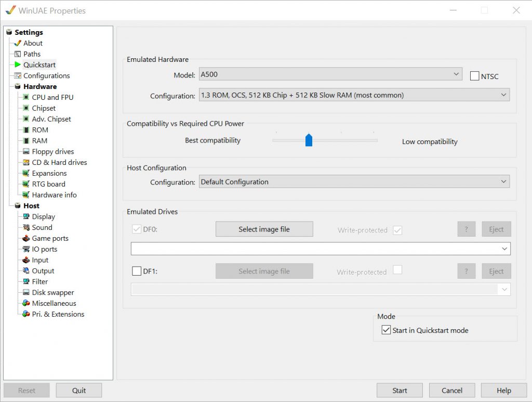Screen dimensions: 532x402
Task: Open the Chipset settings page
Action: pos(44,108)
